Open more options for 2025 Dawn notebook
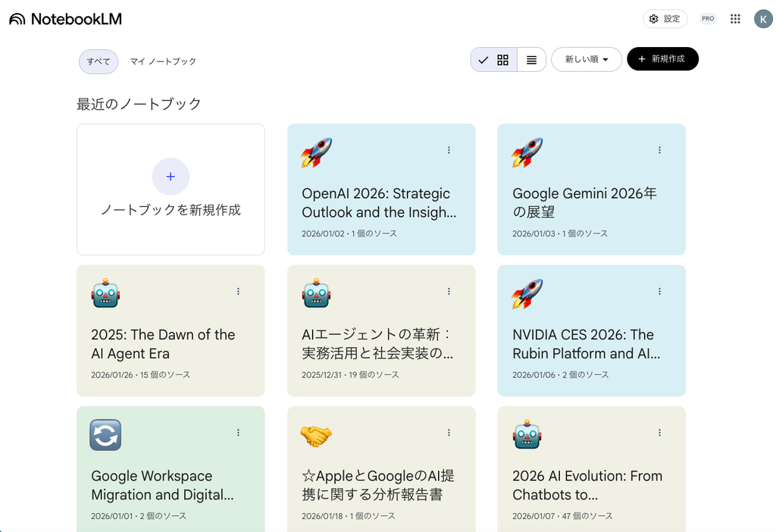This screenshot has width=776, height=532. (x=238, y=291)
